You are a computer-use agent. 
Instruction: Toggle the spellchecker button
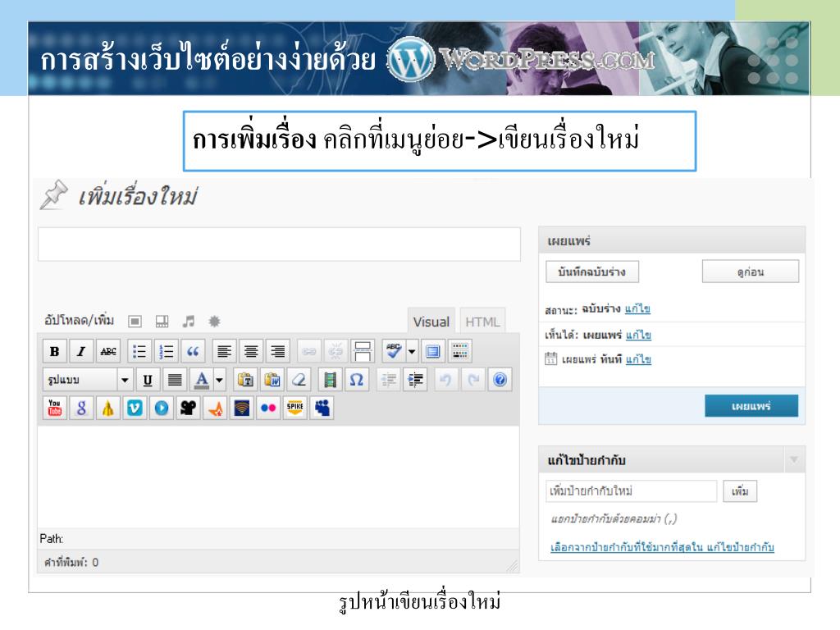(394, 351)
